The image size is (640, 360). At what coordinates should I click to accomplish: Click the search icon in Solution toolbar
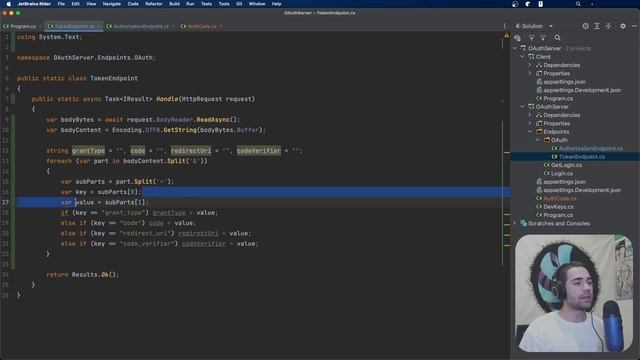pyautogui.click(x=558, y=38)
